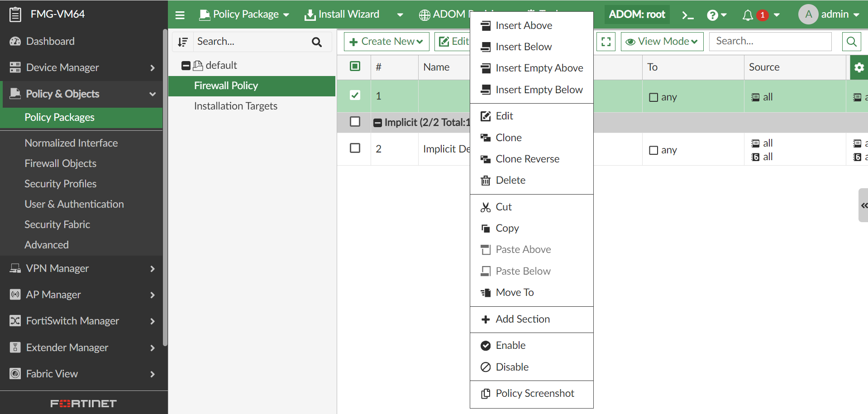Check the Implicit section checkbox
The image size is (868, 414).
click(x=355, y=122)
